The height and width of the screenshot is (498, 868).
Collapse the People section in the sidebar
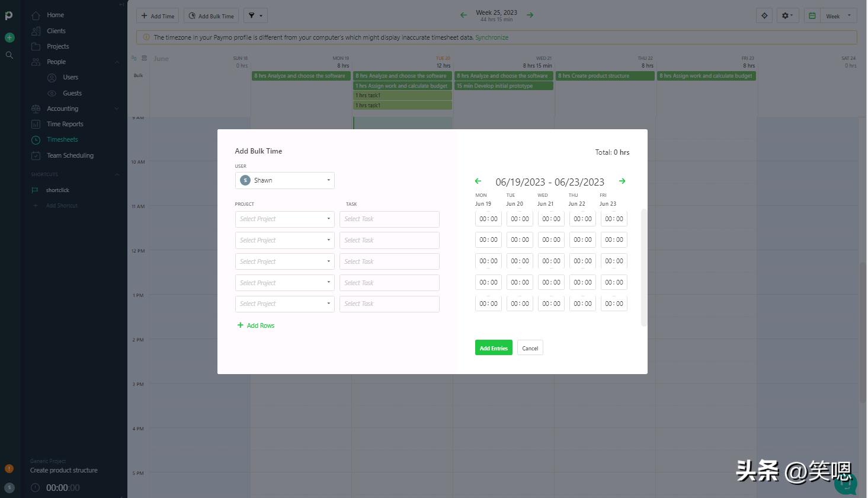(x=117, y=62)
